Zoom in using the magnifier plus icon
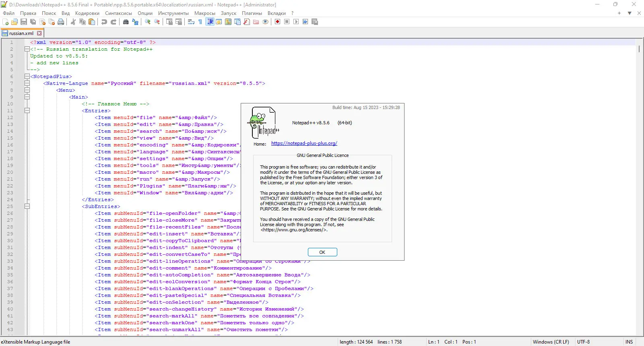The height and width of the screenshot is (346, 644). click(x=148, y=22)
